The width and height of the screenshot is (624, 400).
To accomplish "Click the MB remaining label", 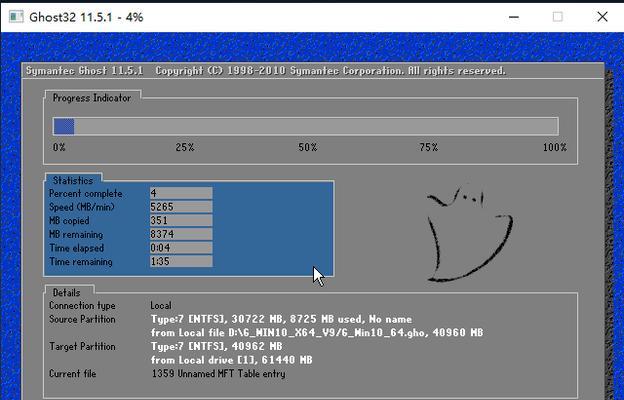I will 76,234.
